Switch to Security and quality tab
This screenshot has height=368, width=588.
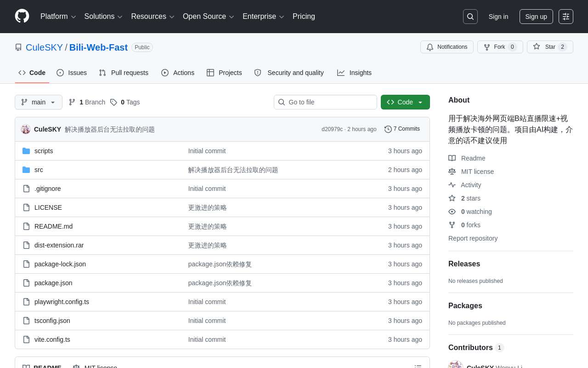coord(289,73)
